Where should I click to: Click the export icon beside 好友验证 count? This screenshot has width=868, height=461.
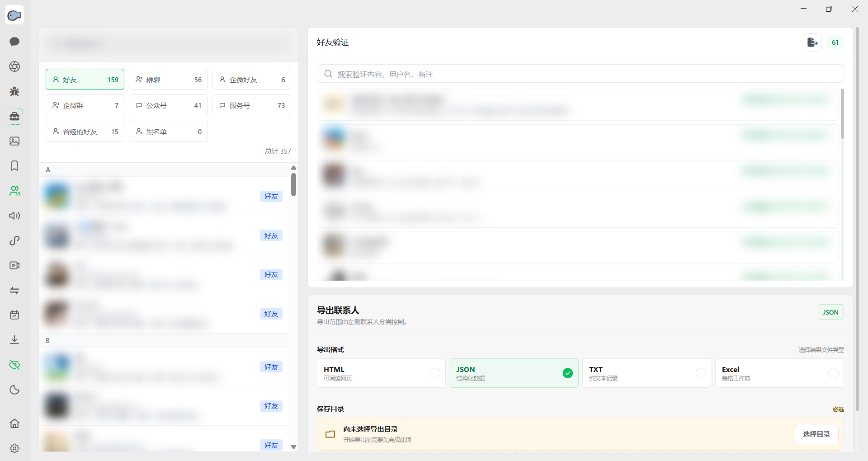[x=812, y=42]
